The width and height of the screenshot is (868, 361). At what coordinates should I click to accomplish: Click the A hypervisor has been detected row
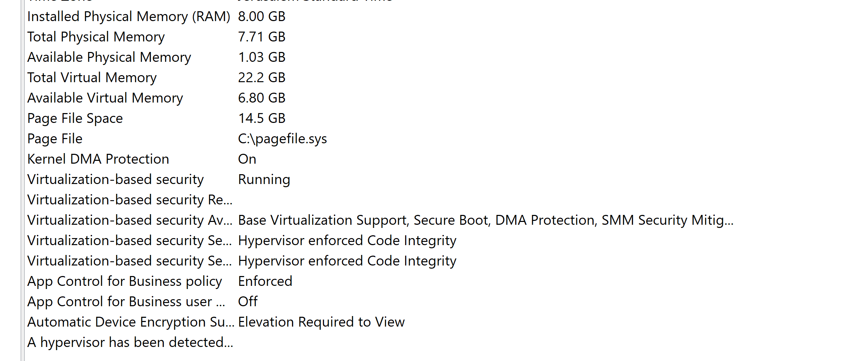pyautogui.click(x=130, y=342)
